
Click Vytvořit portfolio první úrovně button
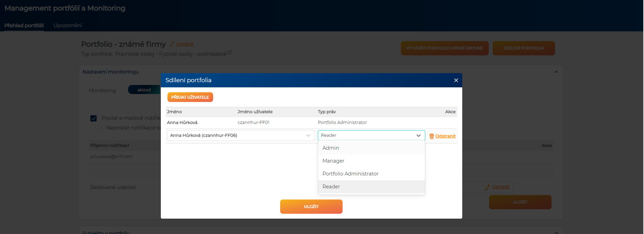point(444,48)
